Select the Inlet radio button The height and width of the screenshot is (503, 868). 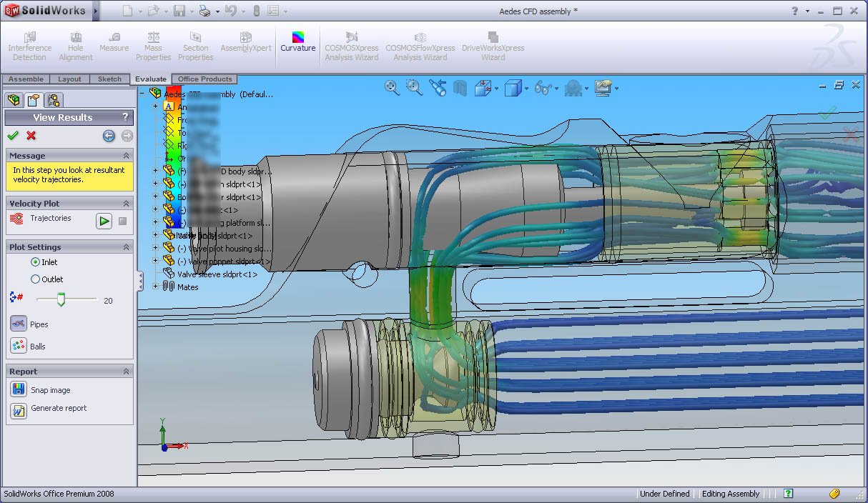pos(35,262)
